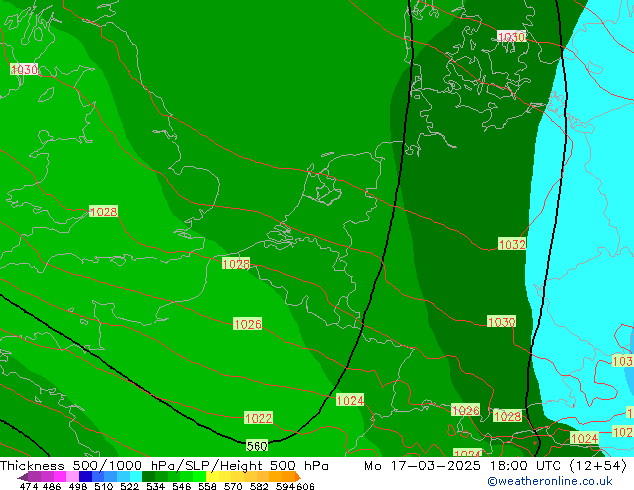Select the 'Mo 17-03-2025 18:00 UTC (12+54)' timestamp
Viewport: 634px width, 490px height.
[x=495, y=466]
